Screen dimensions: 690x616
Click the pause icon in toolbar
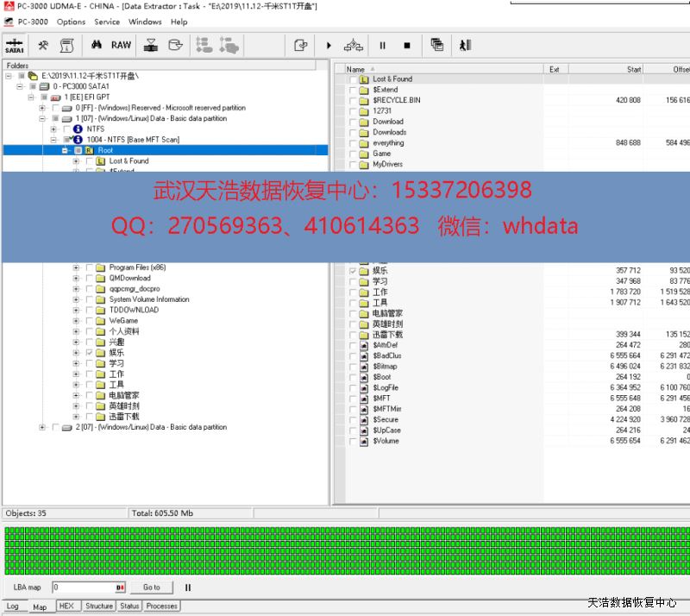[382, 46]
